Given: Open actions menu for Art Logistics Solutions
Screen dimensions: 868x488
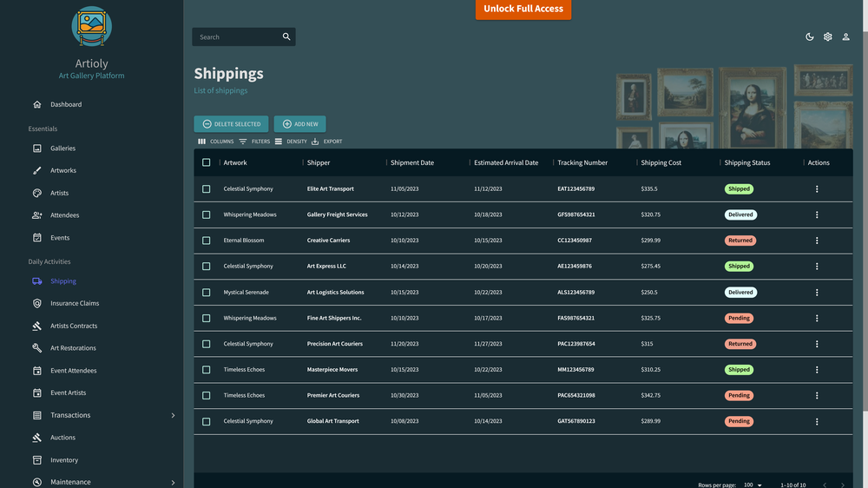Looking at the screenshot, I should click(817, 292).
